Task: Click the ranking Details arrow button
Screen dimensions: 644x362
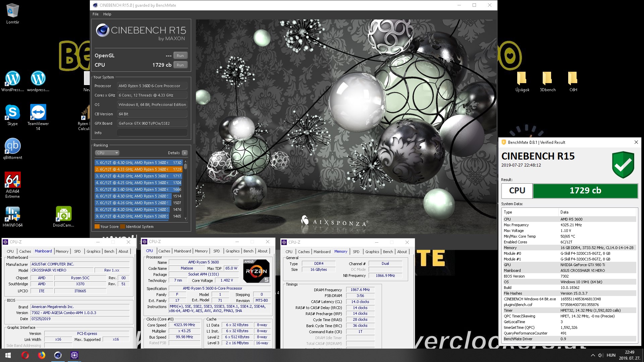Action: 184,153
